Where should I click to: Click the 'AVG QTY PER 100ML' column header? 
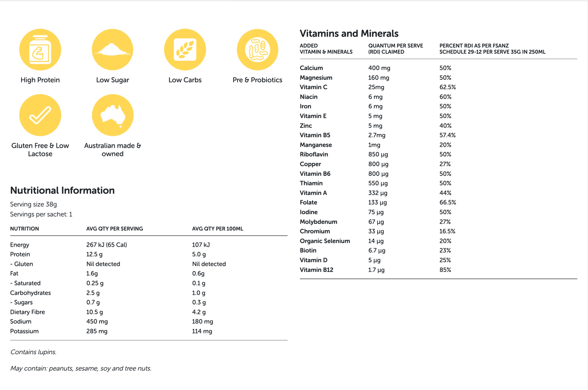[217, 229]
